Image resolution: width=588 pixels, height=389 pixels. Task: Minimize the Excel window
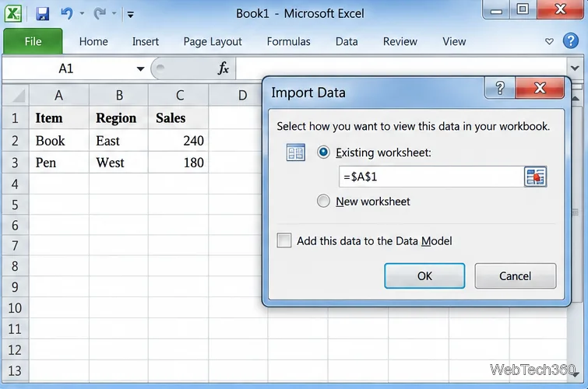click(496, 10)
